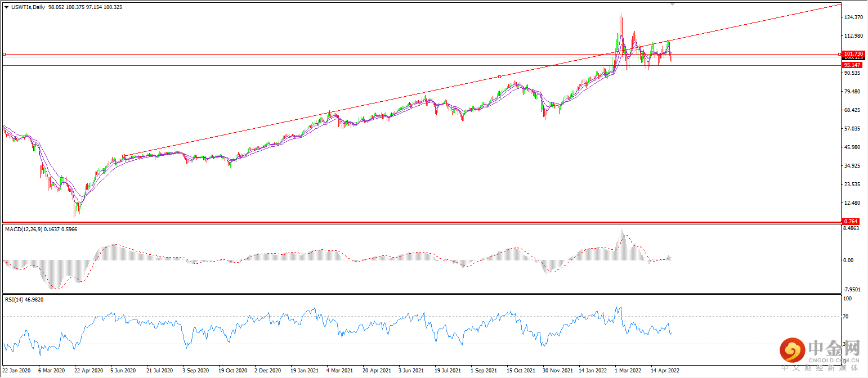Click the 112.980 price axis label
Viewport: 868px width, 378px height.
(x=853, y=36)
